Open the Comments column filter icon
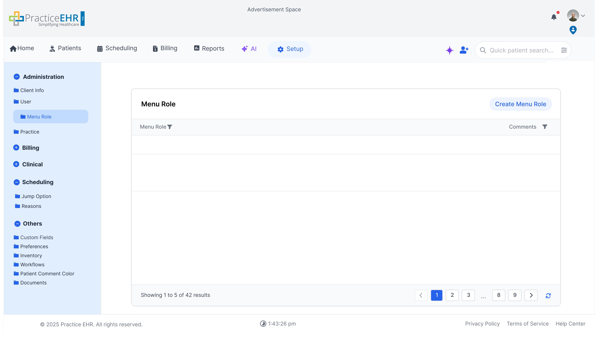The height and width of the screenshot is (364, 595). 545,127
